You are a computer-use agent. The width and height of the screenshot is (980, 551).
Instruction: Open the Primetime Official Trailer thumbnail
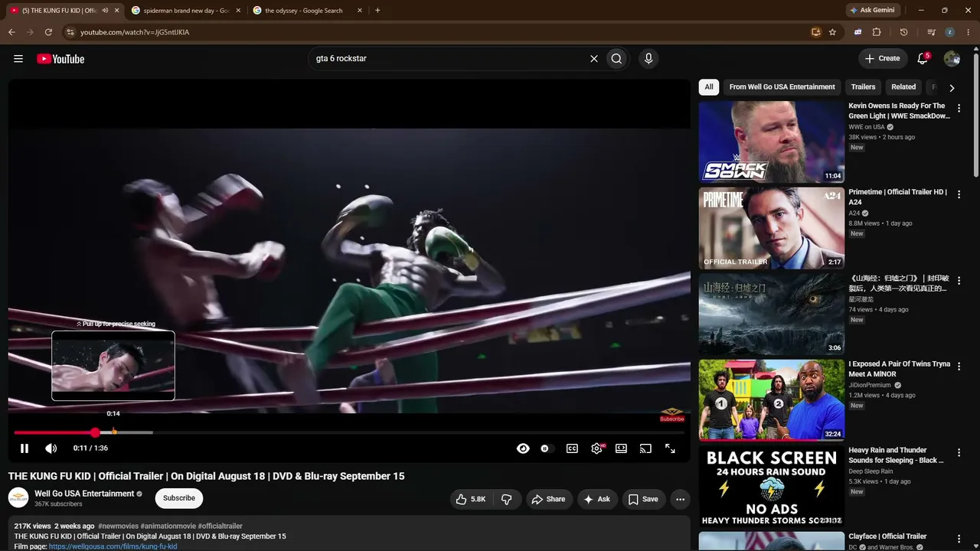(772, 228)
